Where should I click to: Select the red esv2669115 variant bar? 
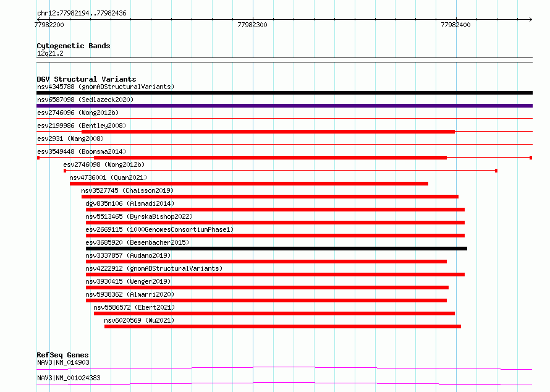[275, 236]
